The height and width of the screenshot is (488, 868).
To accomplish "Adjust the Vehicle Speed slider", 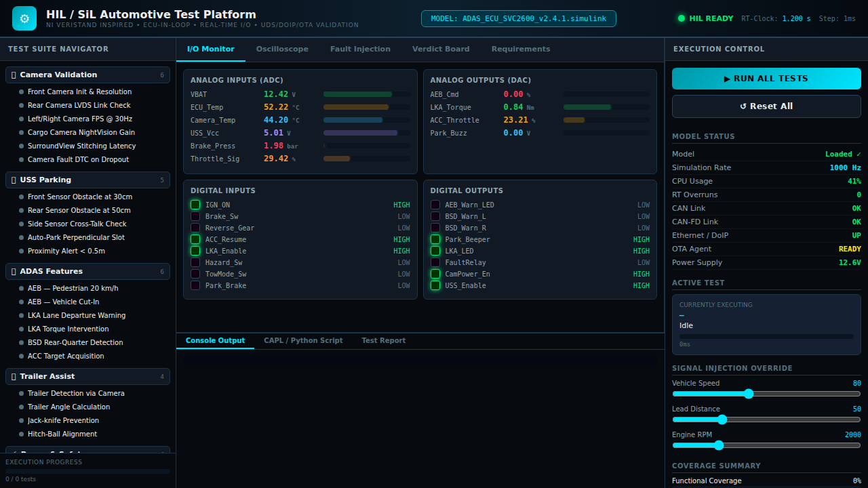I will 748,394.
